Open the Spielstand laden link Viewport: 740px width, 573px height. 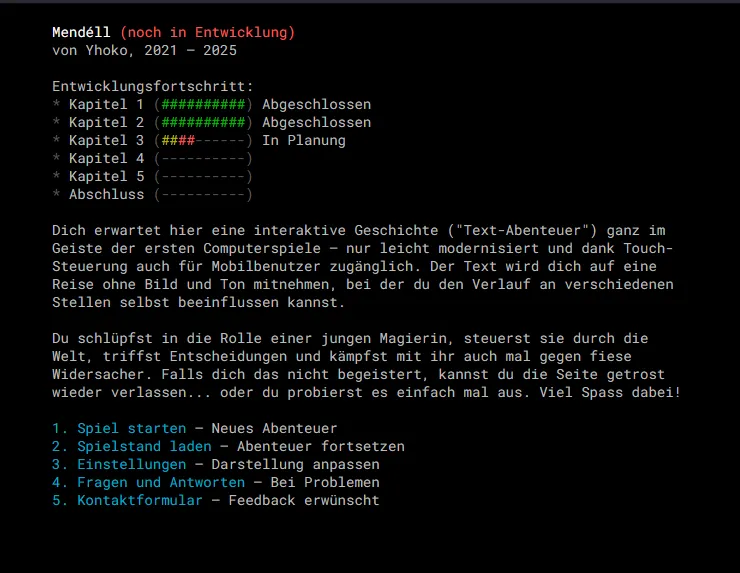coord(144,447)
